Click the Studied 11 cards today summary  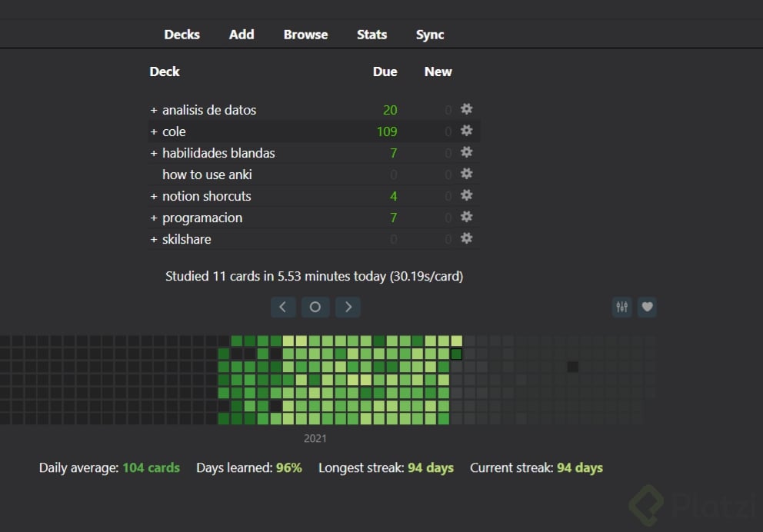click(x=315, y=276)
